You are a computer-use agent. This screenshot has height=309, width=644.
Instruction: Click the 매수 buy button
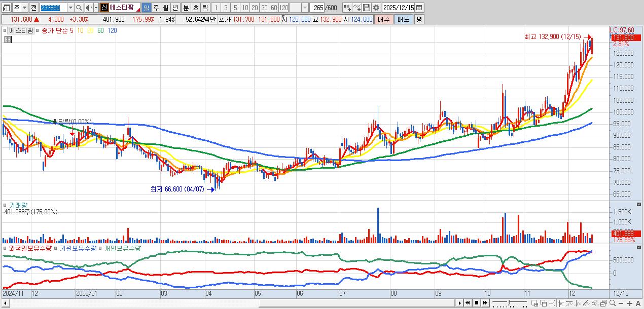pyautogui.click(x=384, y=19)
